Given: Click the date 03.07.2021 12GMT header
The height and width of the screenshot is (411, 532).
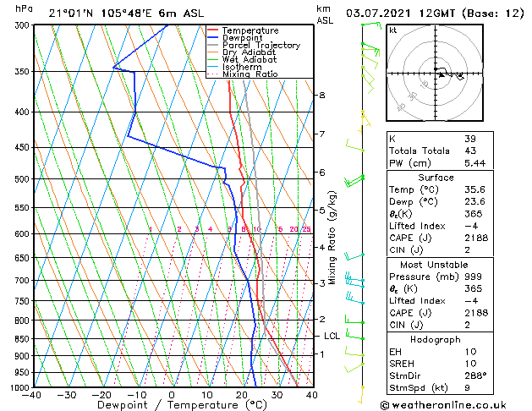Looking at the screenshot, I should pos(400,14).
